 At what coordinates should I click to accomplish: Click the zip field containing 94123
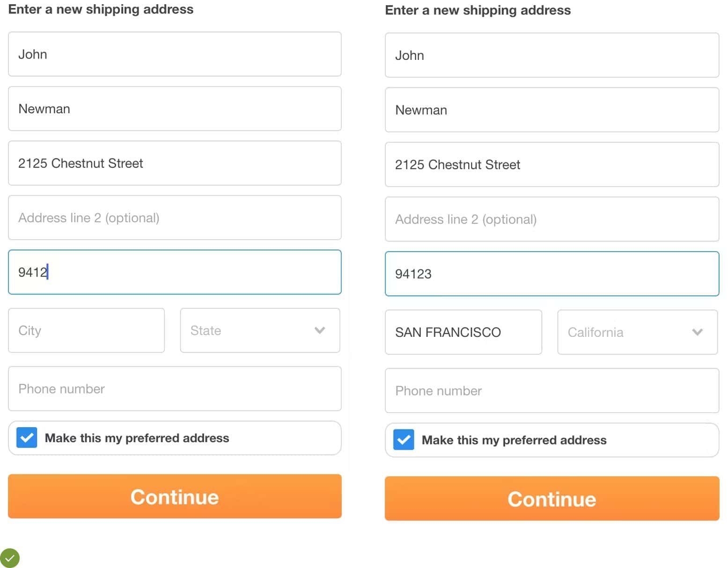point(552,274)
